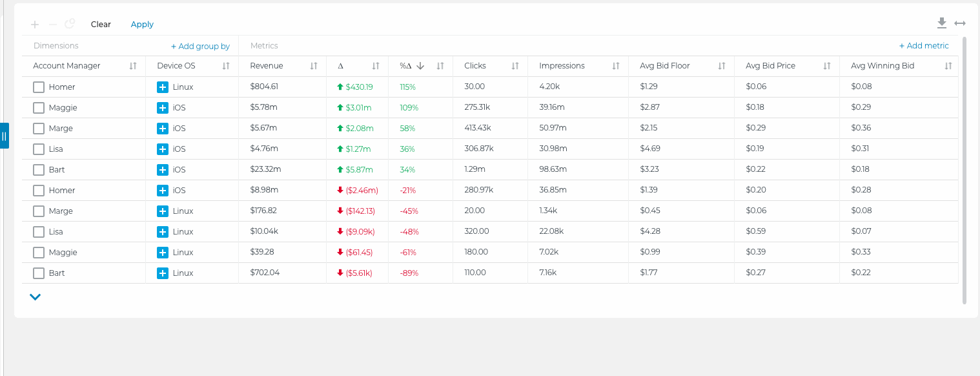This screenshot has height=376, width=980.
Task: Sort by Clicks column
Action: 515,66
